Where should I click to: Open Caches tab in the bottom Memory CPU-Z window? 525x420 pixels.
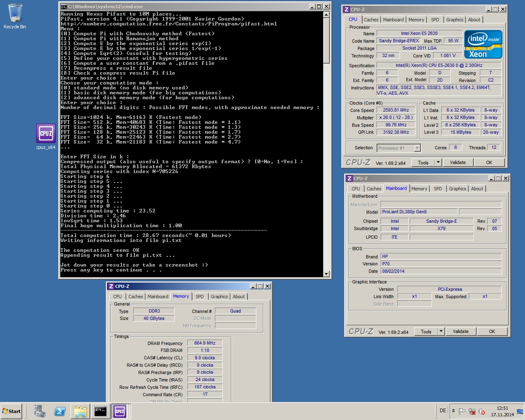[136, 297]
